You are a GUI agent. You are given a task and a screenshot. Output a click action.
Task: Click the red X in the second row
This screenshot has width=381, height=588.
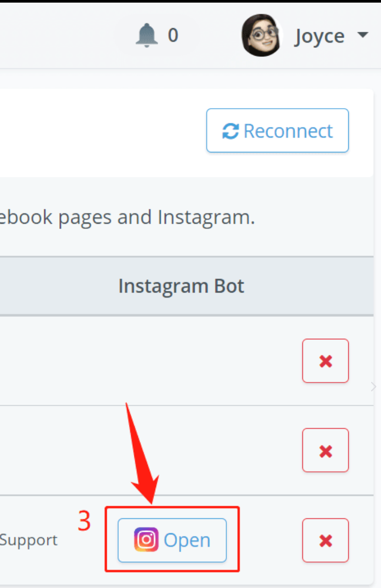pyautogui.click(x=325, y=450)
